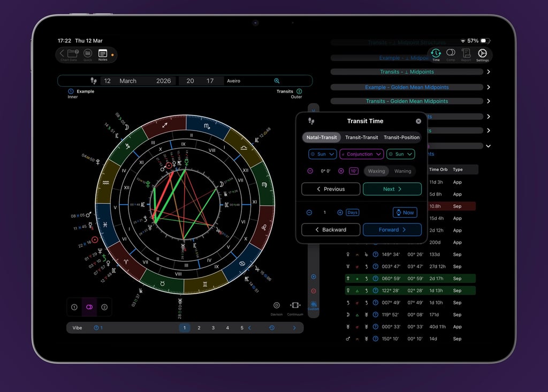Viewport: 548px width, 392px height.
Task: Decrease step count with blue minus button
Action: click(x=309, y=212)
